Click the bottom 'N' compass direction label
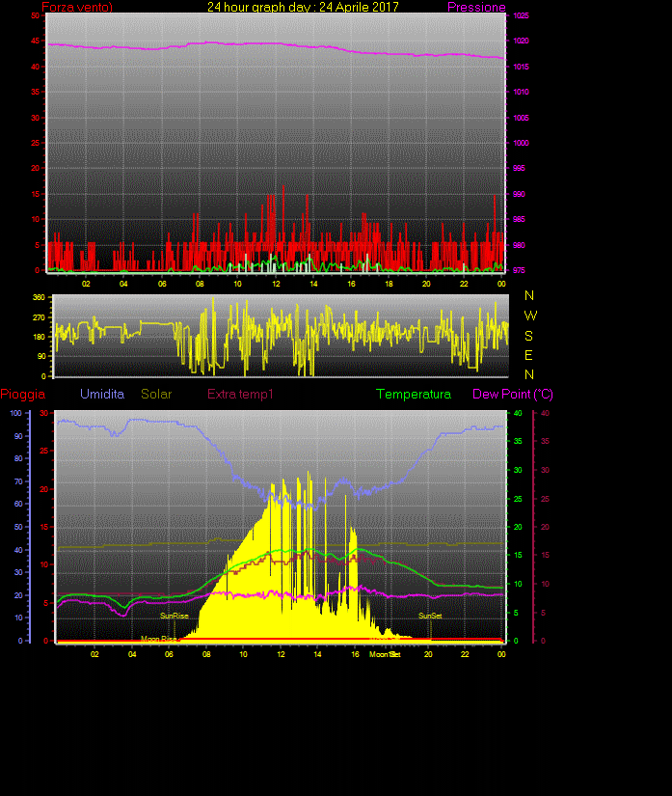This screenshot has height=796, width=672. point(529,374)
